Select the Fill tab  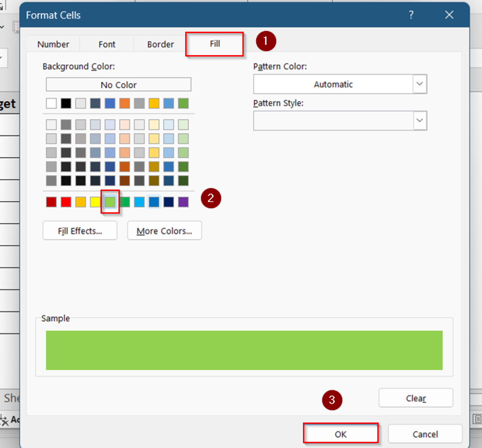214,44
